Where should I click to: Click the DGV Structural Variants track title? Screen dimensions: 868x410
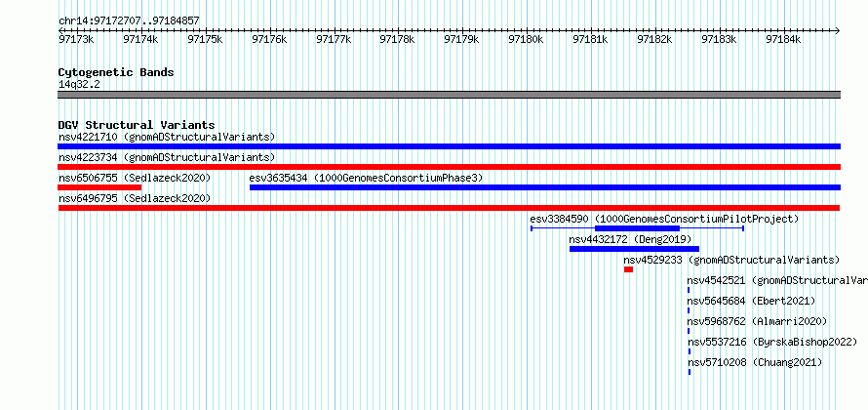click(x=137, y=125)
